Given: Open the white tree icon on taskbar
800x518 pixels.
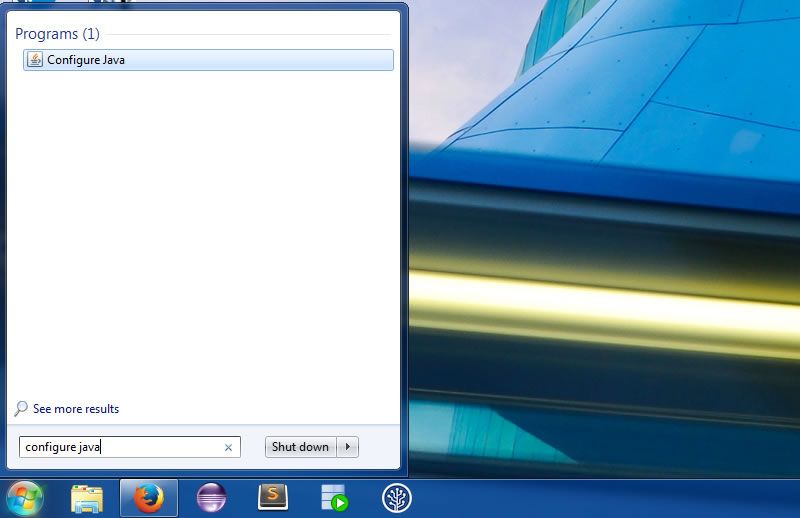Looking at the screenshot, I should point(397,498).
